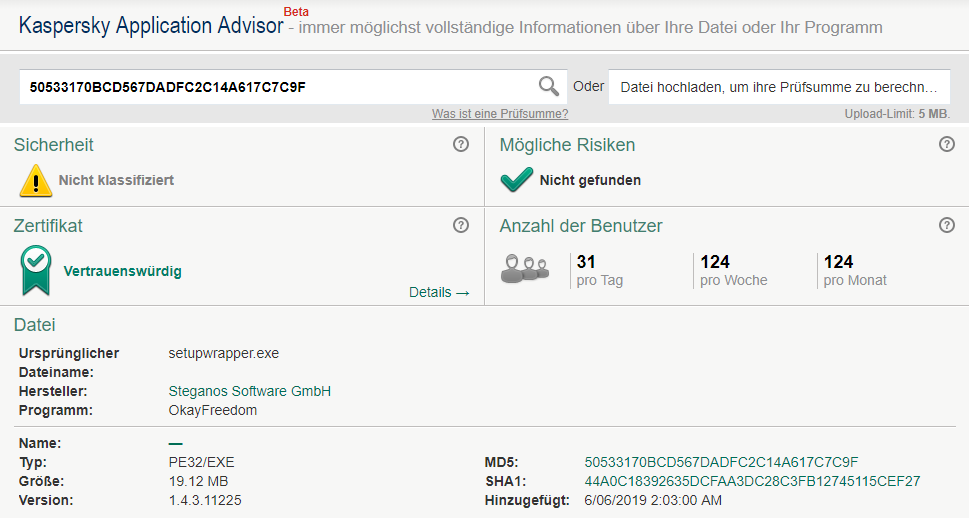The width and height of the screenshot is (969, 518).
Task: Click the '31 pro Tag' user count
Action: [x=599, y=271]
